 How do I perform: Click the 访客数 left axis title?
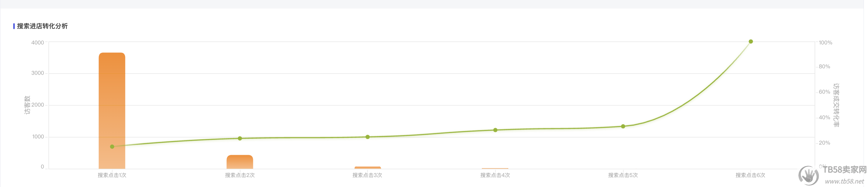pos(27,105)
